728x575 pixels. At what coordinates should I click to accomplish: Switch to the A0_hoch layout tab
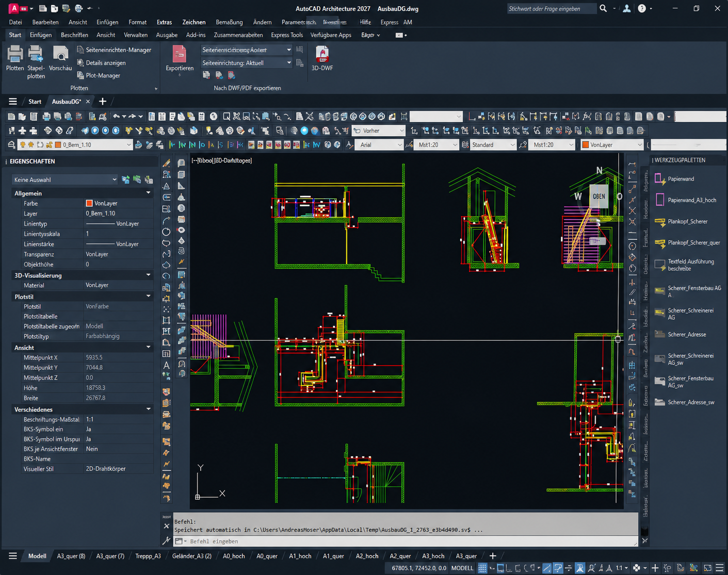[x=234, y=556]
